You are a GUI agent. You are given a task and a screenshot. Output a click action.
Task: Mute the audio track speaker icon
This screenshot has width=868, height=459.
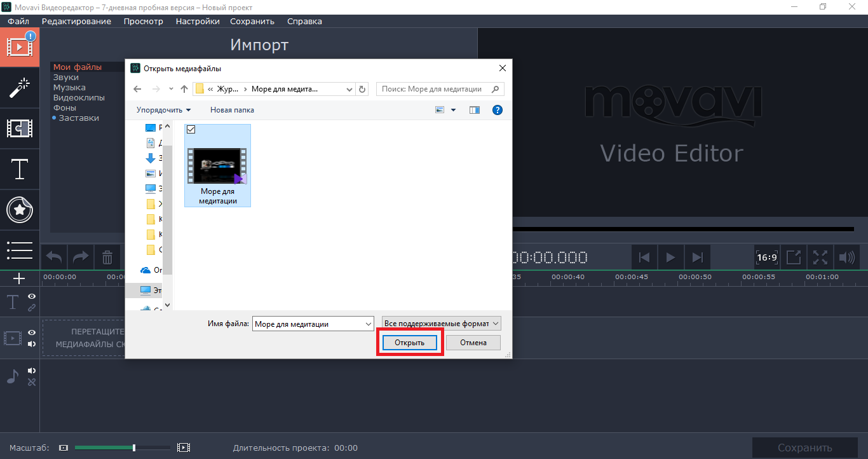[x=32, y=371]
